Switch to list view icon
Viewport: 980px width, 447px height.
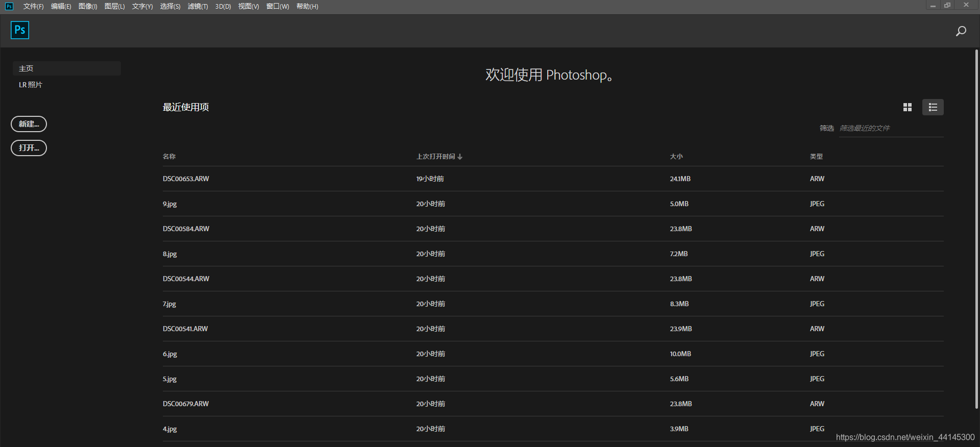coord(933,107)
